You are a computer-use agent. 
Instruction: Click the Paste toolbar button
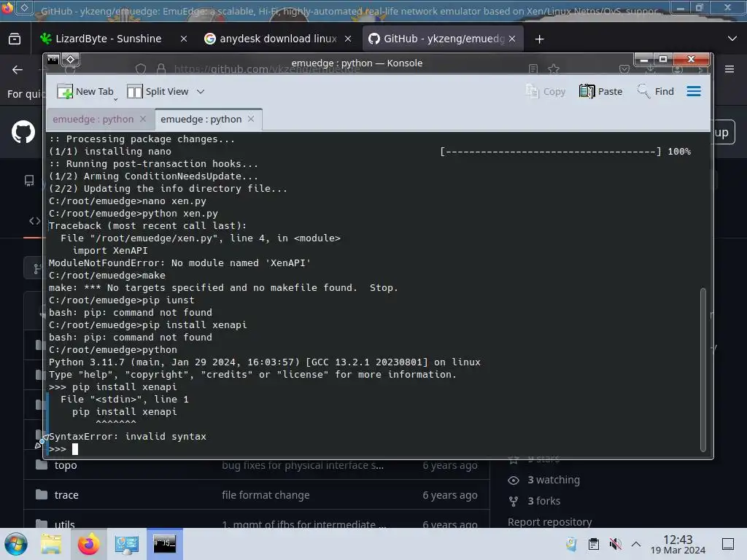click(601, 91)
